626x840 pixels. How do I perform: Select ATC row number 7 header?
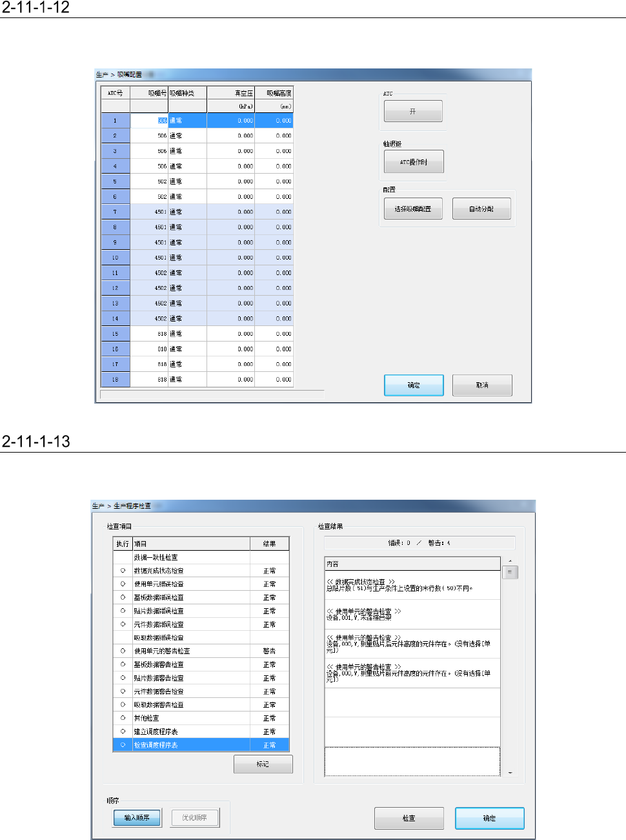pos(116,212)
